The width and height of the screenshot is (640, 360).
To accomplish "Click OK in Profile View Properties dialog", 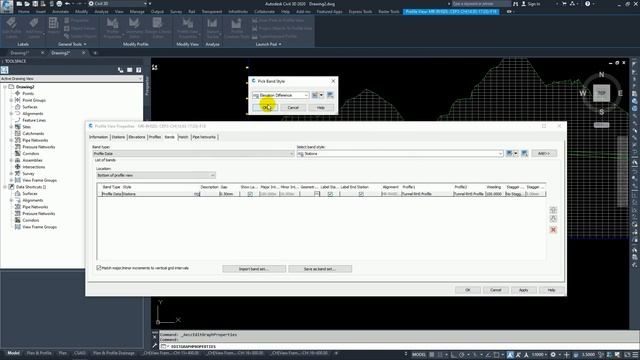I will 468,290.
